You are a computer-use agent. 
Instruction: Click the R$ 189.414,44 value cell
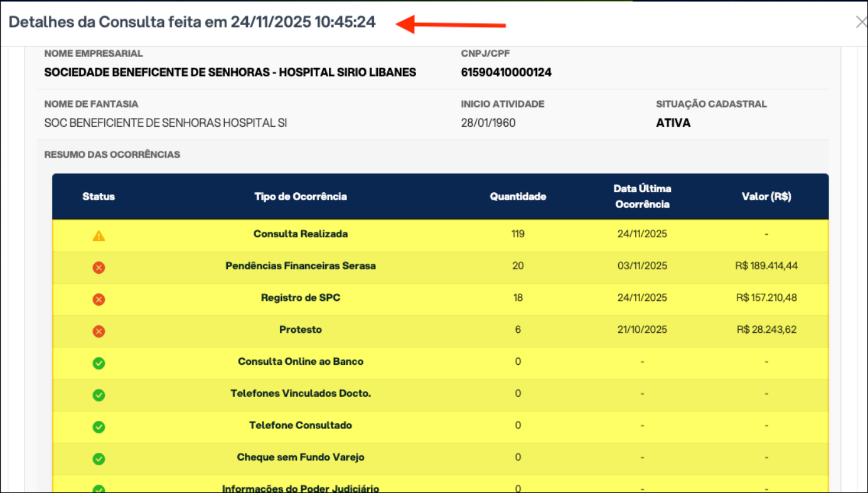pyautogui.click(x=766, y=266)
